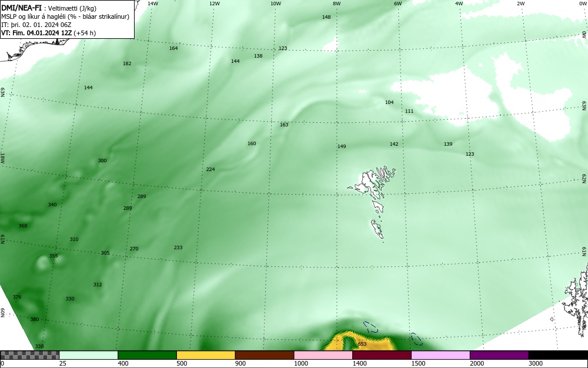Viewport: 588px width, 368px height.
Task: Click the CAPE value 310
Action: tap(74, 239)
